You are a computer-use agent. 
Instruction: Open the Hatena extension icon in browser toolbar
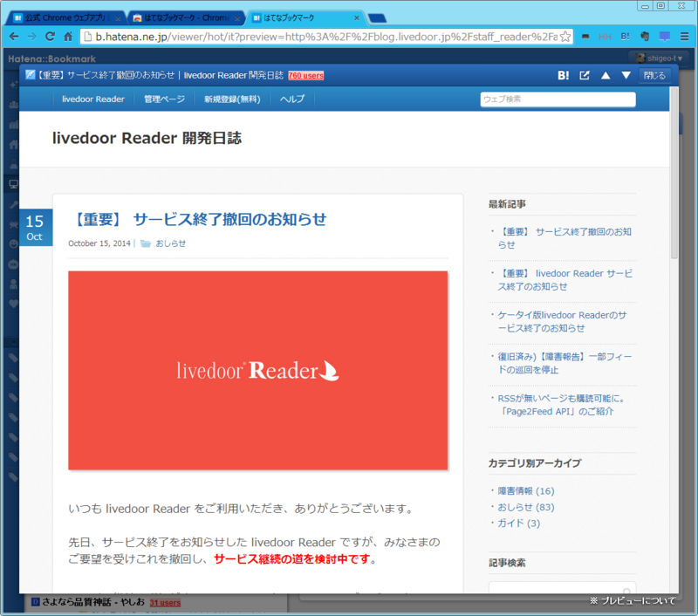626,36
